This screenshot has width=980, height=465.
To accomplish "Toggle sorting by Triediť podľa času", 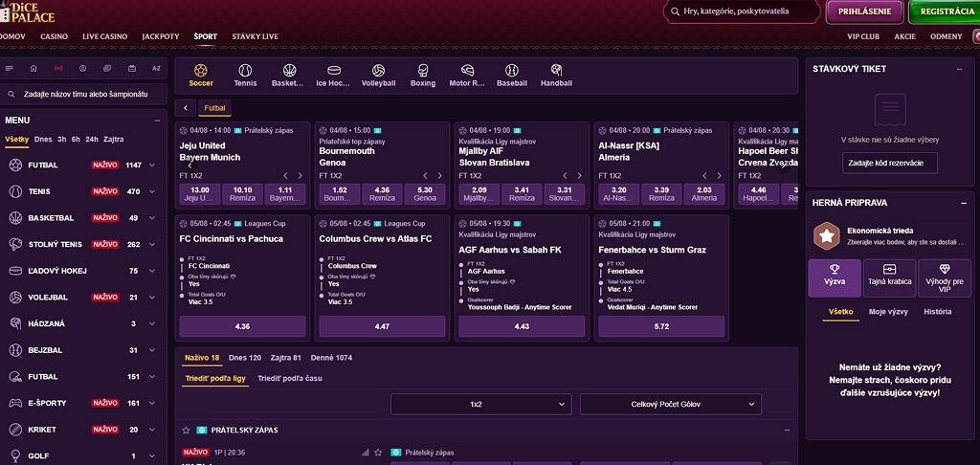I will coord(290,378).
